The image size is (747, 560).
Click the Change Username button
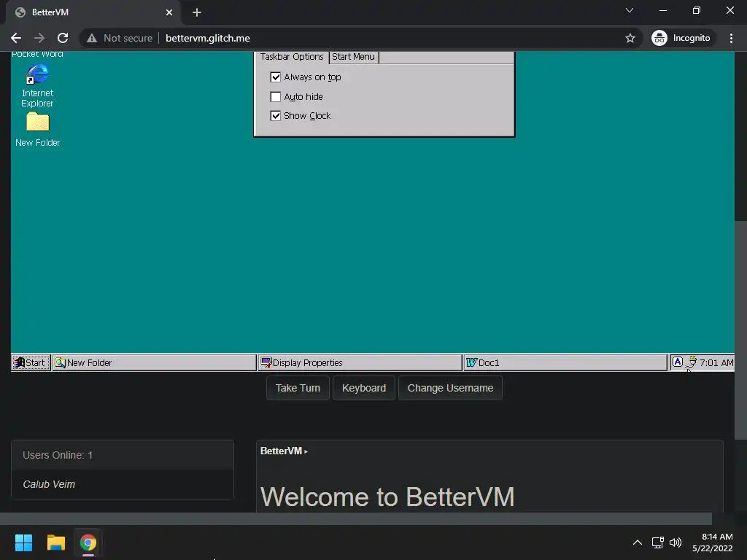[450, 388]
